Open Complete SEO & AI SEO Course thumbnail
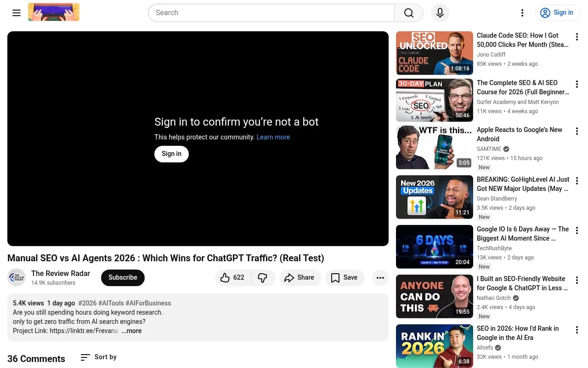Screen dimensions: 588x368 tap(435, 100)
